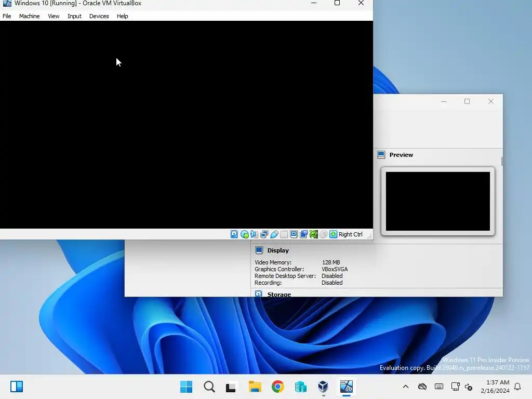Open File Explorer from the taskbar
This screenshot has width=532, height=399.
click(255, 387)
